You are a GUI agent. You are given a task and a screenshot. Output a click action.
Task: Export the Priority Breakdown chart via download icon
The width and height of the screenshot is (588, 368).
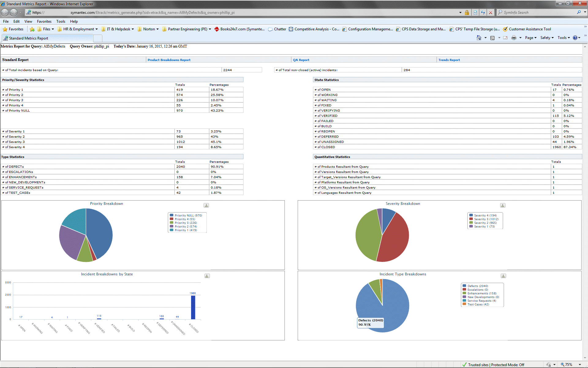pyautogui.click(x=206, y=205)
